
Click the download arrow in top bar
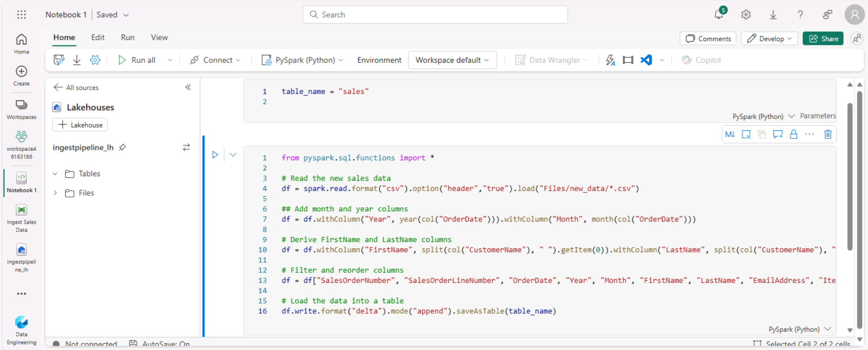(x=773, y=15)
